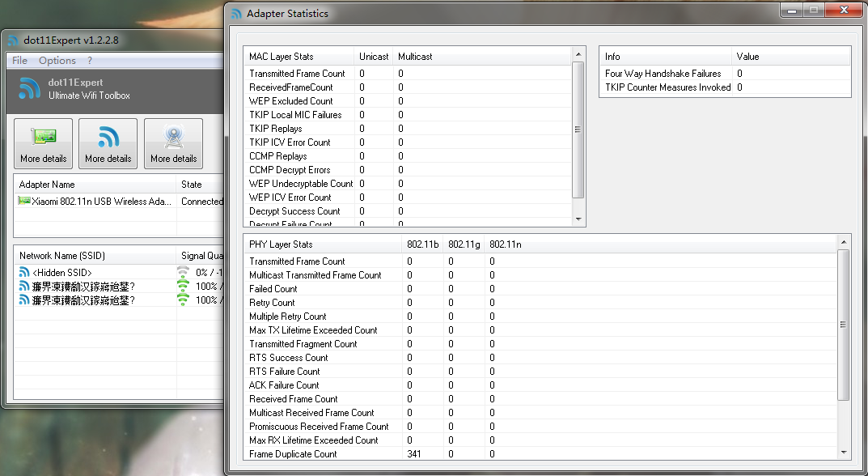Screen dimensions: 868x476
Task: Select the Hidden SSID network icon
Action: (24, 273)
